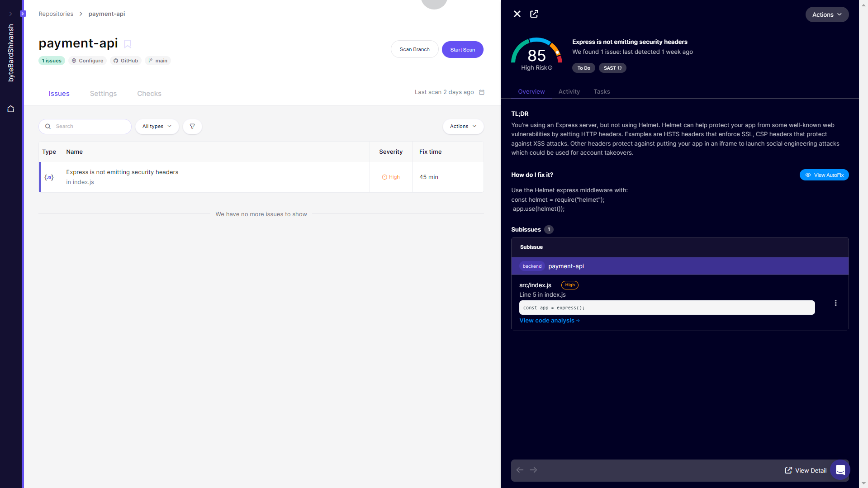868x488 pixels.
Task: Open issue panel in new window
Action: (534, 14)
